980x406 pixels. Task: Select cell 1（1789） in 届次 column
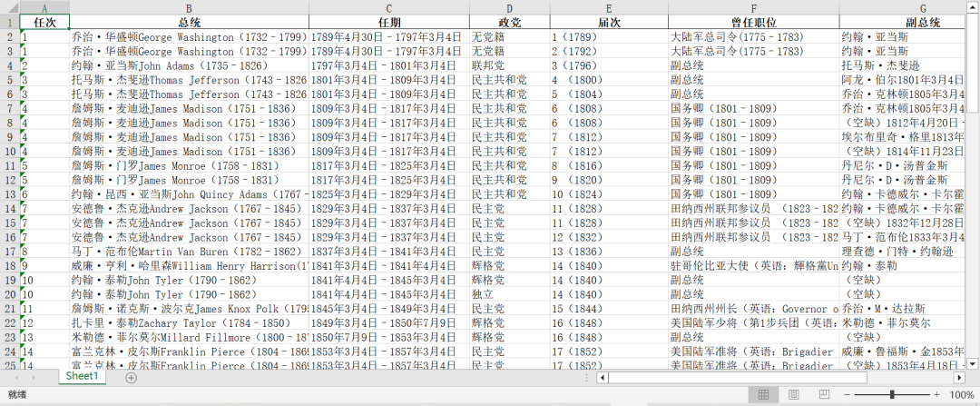(x=609, y=37)
